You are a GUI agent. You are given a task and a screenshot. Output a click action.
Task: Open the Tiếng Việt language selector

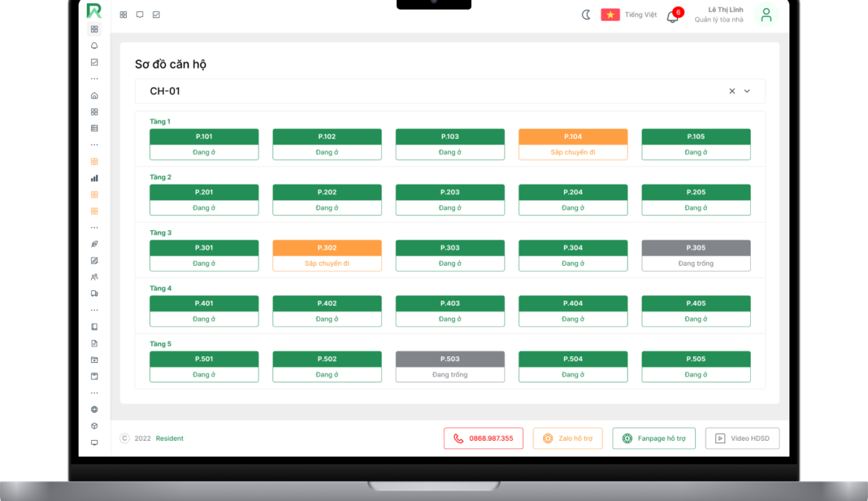tap(629, 15)
